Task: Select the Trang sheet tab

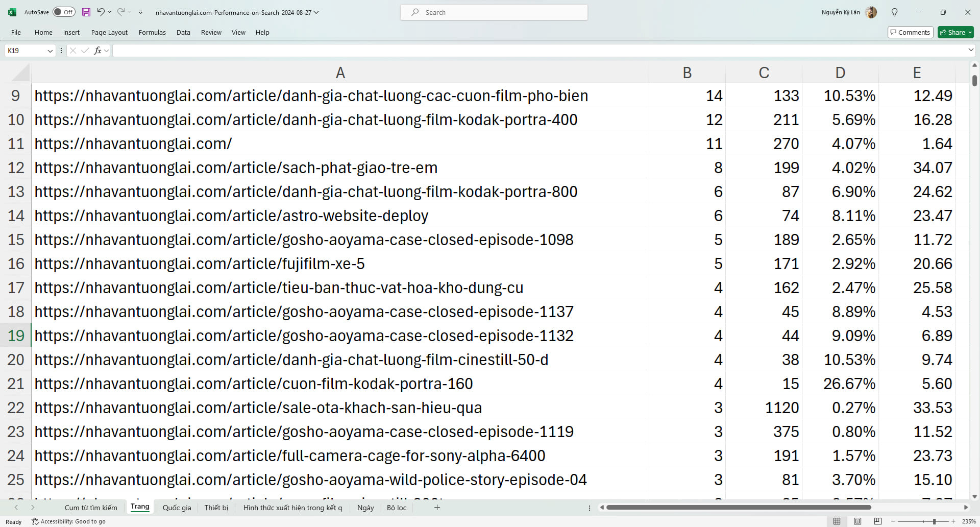Action: (x=140, y=507)
